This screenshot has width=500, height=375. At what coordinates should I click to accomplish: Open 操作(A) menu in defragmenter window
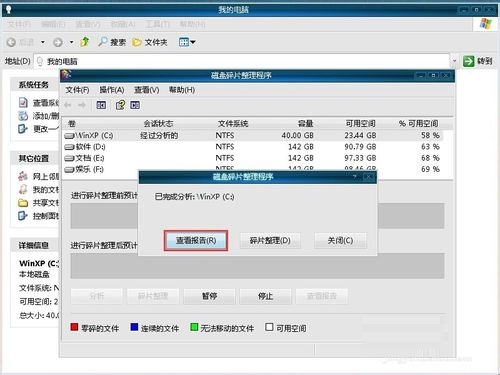[x=112, y=90]
